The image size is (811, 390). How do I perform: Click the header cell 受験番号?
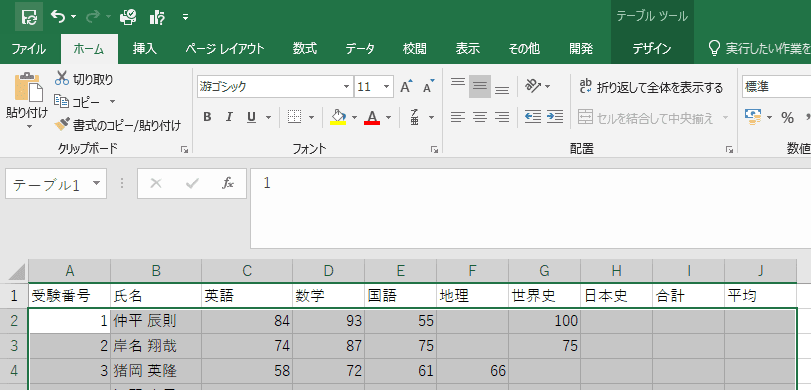pos(69,296)
